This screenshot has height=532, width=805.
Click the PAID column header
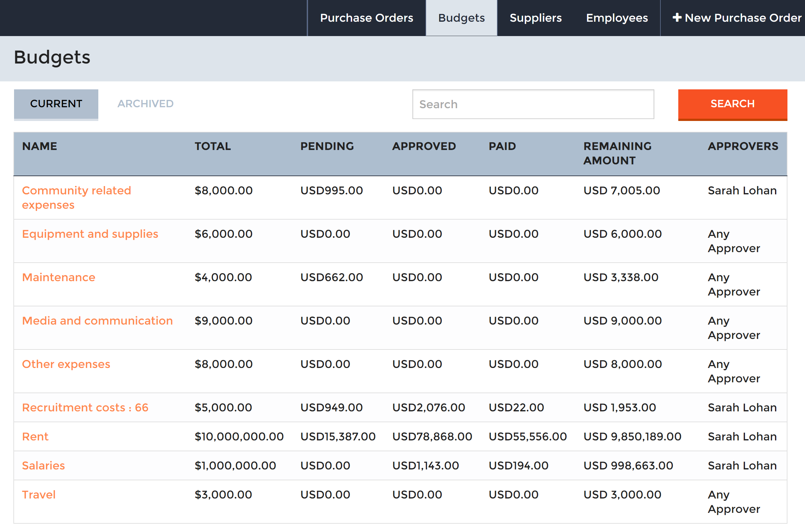[502, 146]
